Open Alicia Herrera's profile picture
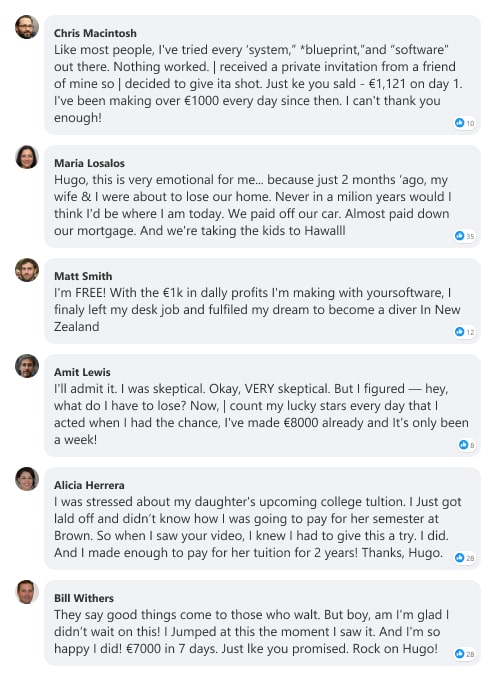The image size is (496, 681). [27, 479]
